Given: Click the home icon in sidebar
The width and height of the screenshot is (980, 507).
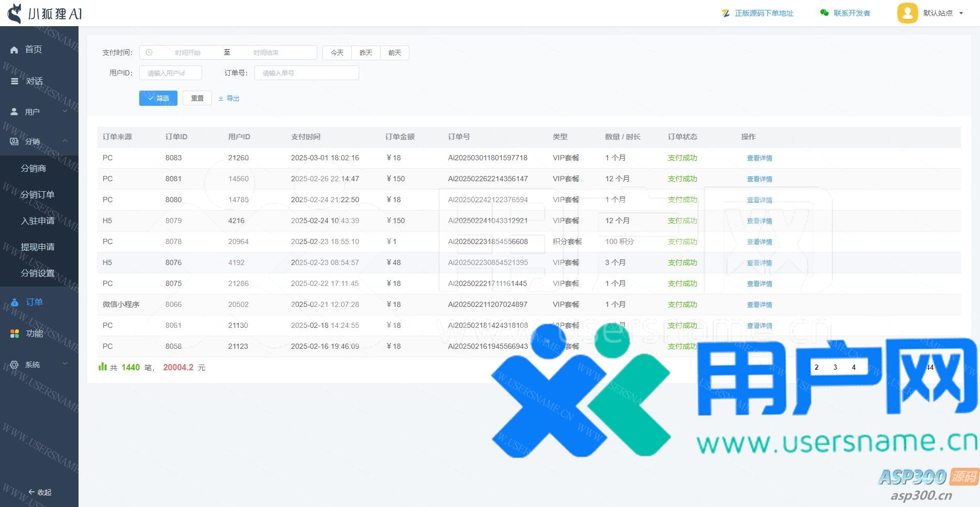Looking at the screenshot, I should pos(14,50).
